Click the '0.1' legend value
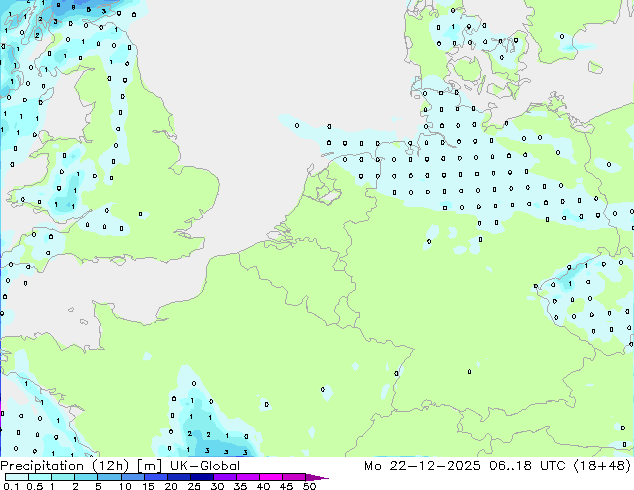The width and height of the screenshot is (634, 490). tap(11, 486)
